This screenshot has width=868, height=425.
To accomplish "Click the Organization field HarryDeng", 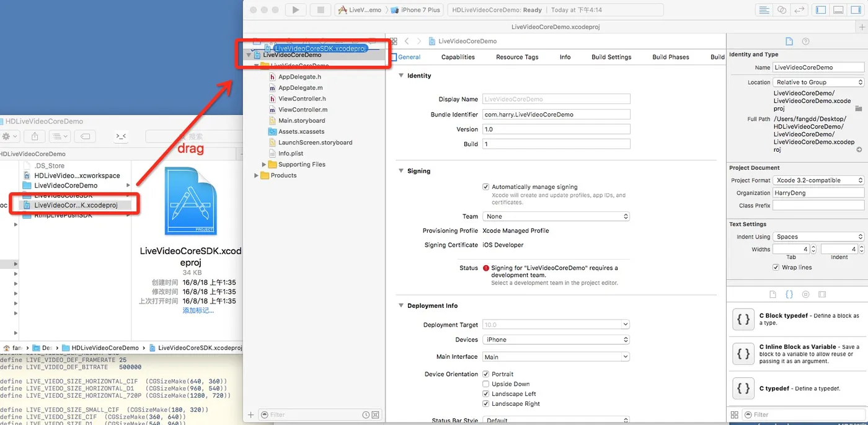I will click(x=818, y=193).
